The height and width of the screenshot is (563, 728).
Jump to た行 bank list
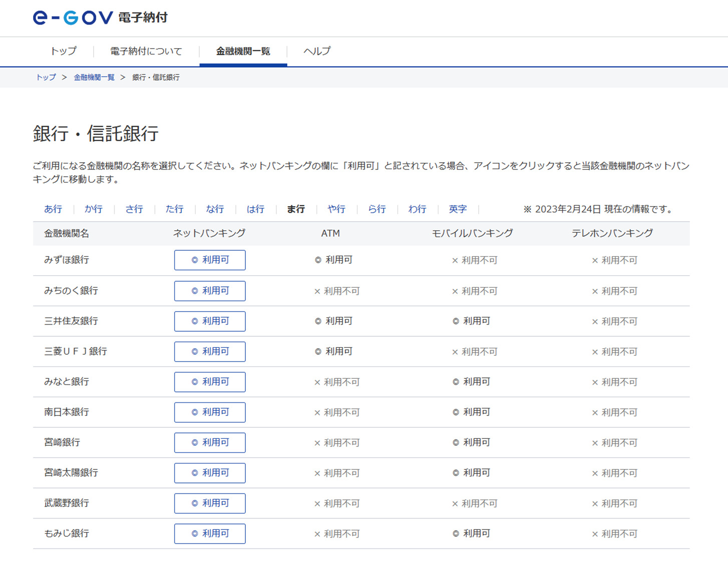[x=174, y=209]
